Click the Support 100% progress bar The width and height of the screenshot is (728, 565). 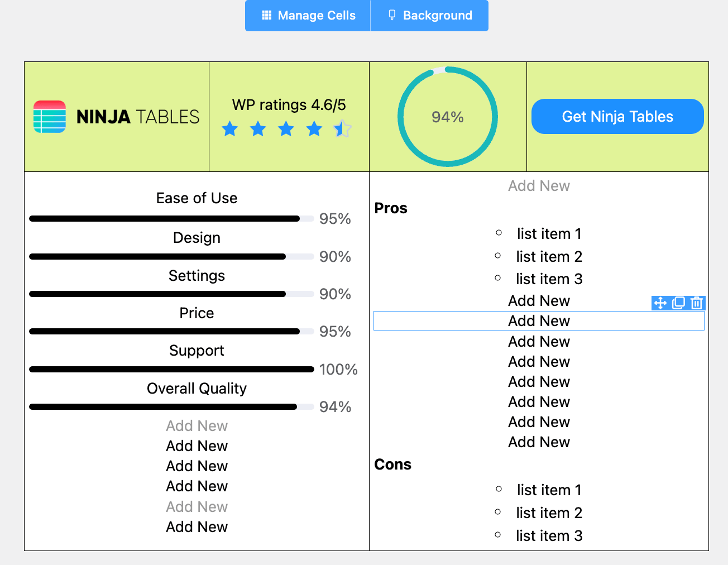coord(171,369)
